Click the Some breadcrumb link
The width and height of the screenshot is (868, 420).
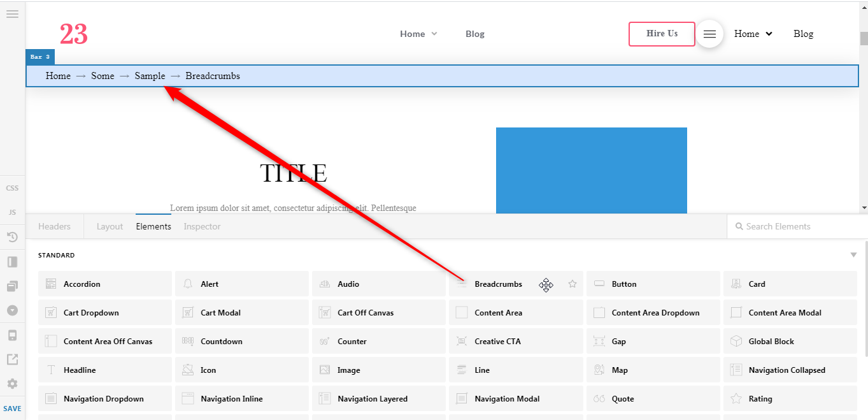[x=103, y=76]
